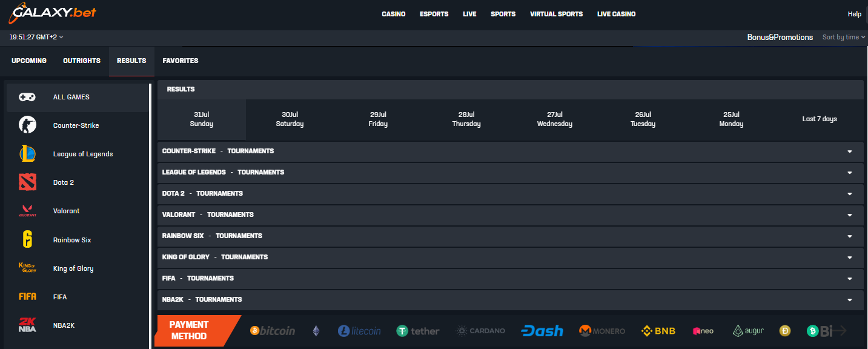Open the Virtual Sports section
Viewport: 868px width, 349px height.
click(x=556, y=14)
